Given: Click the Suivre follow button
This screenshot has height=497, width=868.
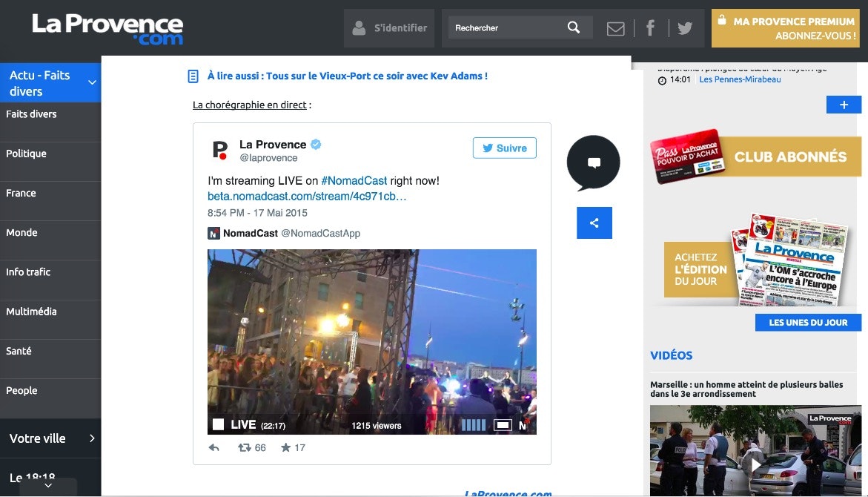Looking at the screenshot, I should pos(504,148).
